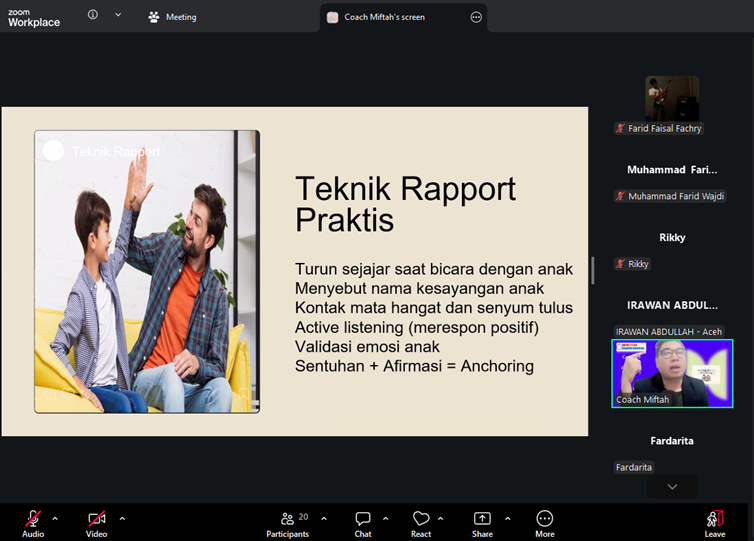Click Teknik Rapport Praktis slide title
754x541 pixels.
pyautogui.click(x=405, y=204)
